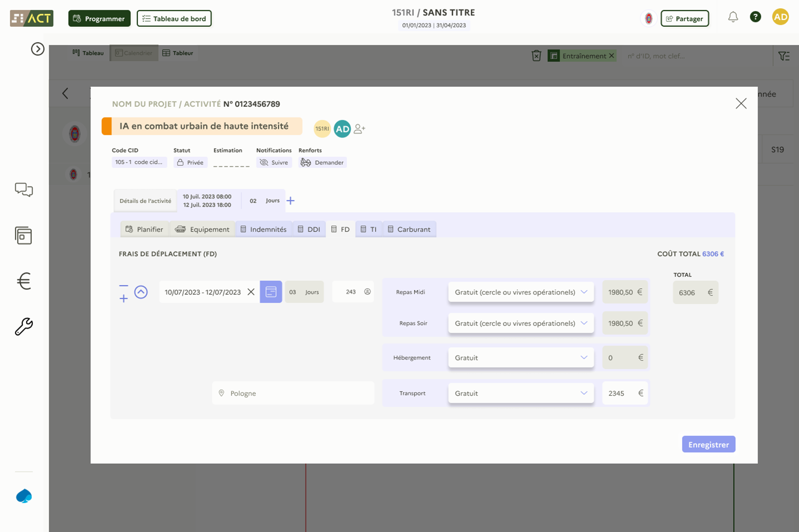799x532 pixels.
Task: Remove the Entraînement filter tag
Action: tap(612, 55)
